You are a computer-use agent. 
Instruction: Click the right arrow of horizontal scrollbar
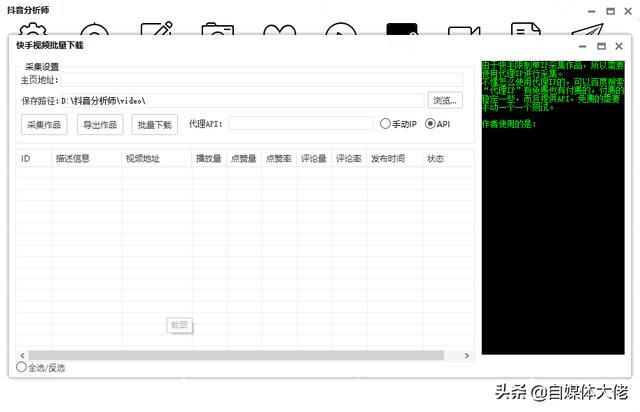click(467, 355)
